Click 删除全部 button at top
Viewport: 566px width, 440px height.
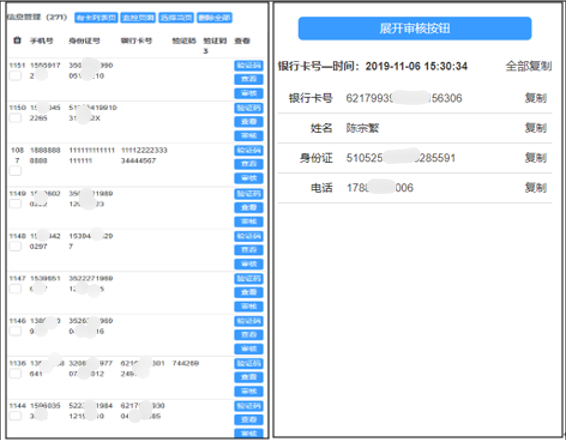pyautogui.click(x=214, y=17)
